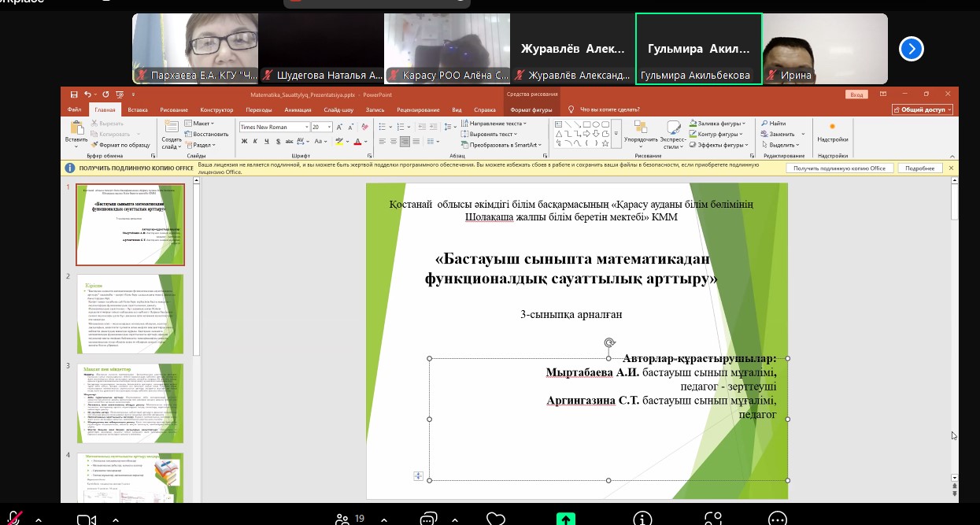Click the Save icon in quick access toolbar
This screenshot has height=525, width=980.
click(74, 94)
